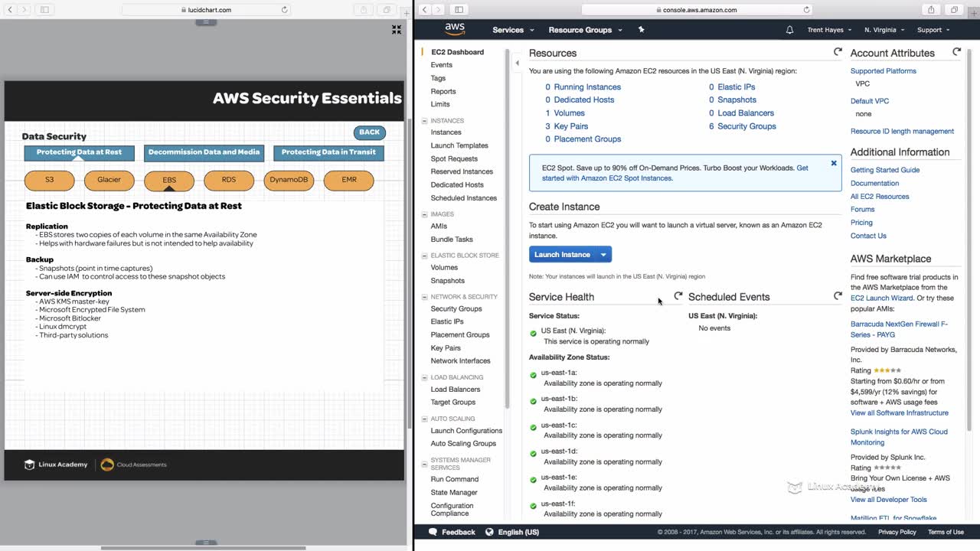
Task: Collapse the AUTO SCALING sidebar section
Action: coord(425,419)
